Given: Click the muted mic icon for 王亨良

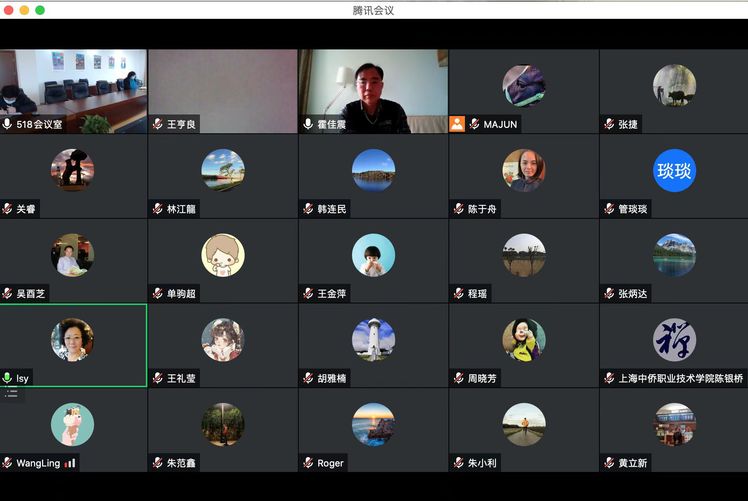Looking at the screenshot, I should 158,124.
